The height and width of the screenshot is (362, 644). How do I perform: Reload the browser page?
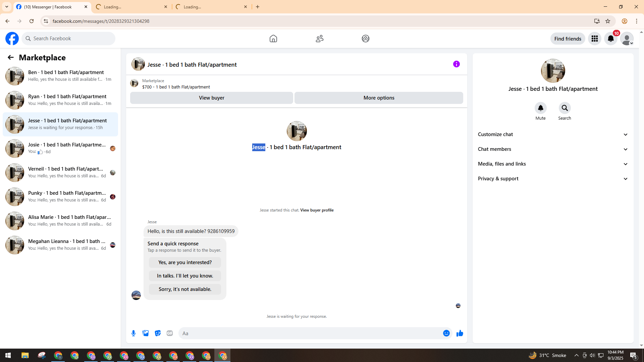point(32,21)
